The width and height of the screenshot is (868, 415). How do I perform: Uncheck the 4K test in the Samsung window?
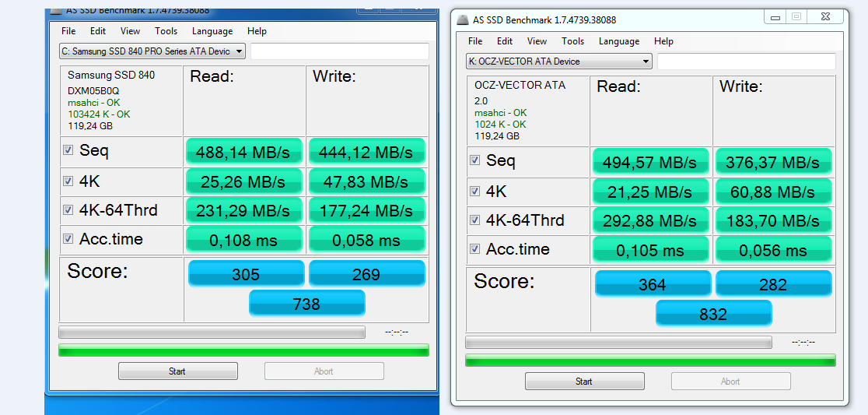[x=68, y=181]
